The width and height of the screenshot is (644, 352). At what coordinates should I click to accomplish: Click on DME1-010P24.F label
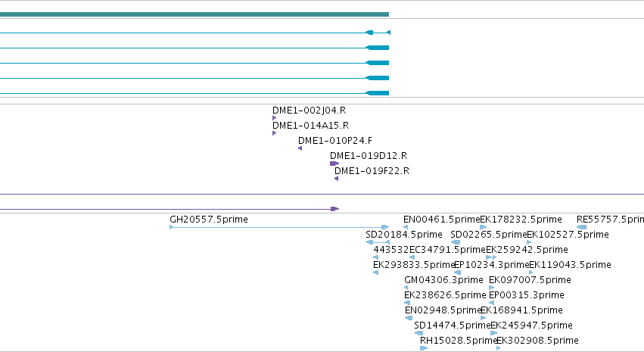pyautogui.click(x=335, y=141)
